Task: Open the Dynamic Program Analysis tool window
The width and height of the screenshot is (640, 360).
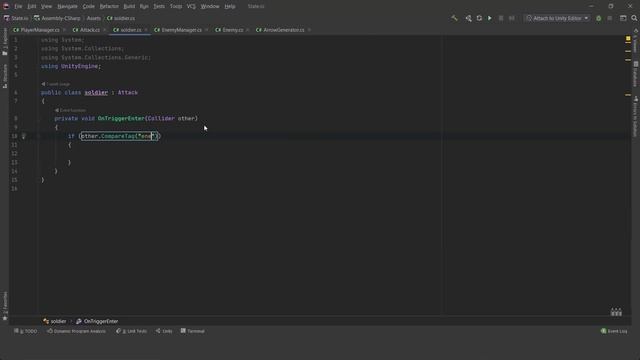Action: point(76,331)
